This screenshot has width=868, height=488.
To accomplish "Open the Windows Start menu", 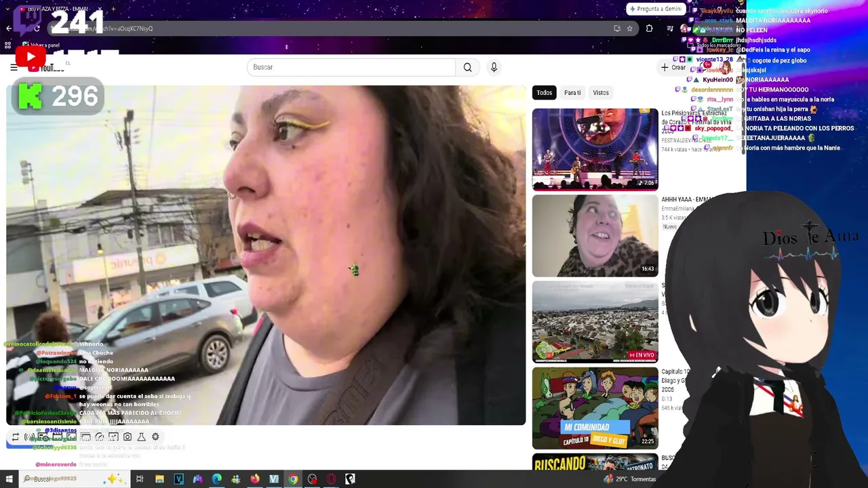I will coord(9,479).
